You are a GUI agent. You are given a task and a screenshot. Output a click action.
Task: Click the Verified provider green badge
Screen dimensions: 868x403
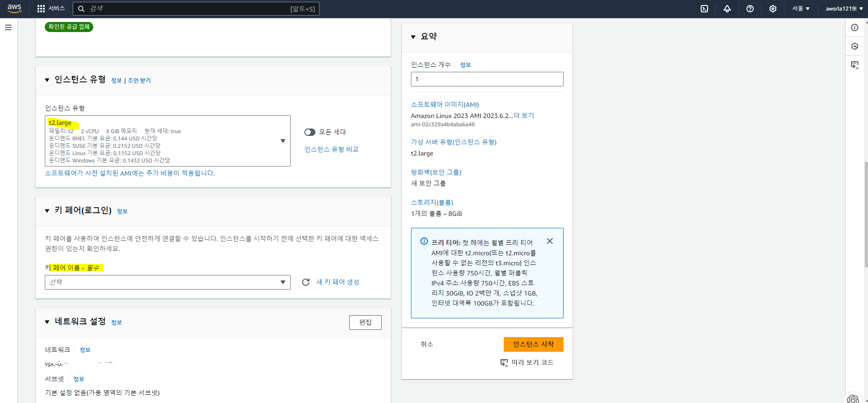point(69,27)
